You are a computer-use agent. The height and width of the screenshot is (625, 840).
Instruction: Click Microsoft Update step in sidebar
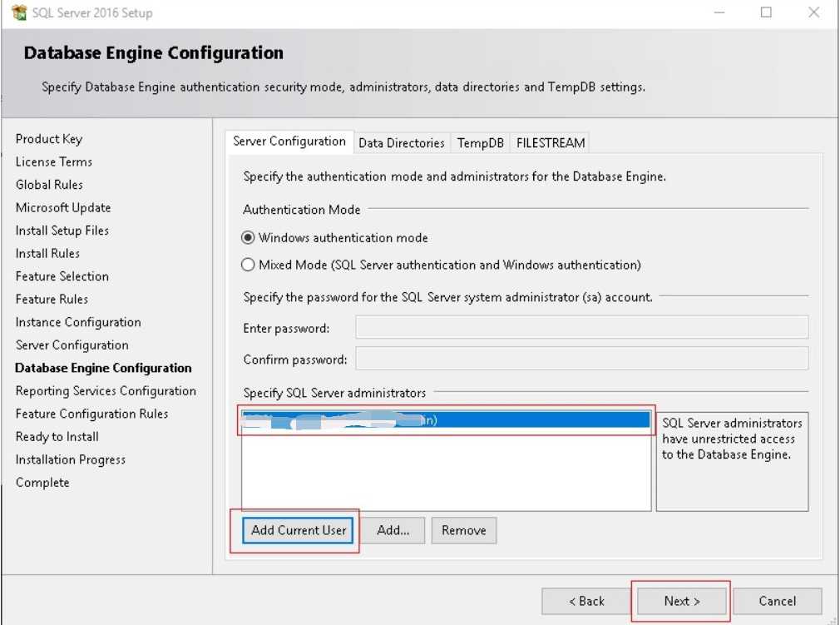coord(62,207)
